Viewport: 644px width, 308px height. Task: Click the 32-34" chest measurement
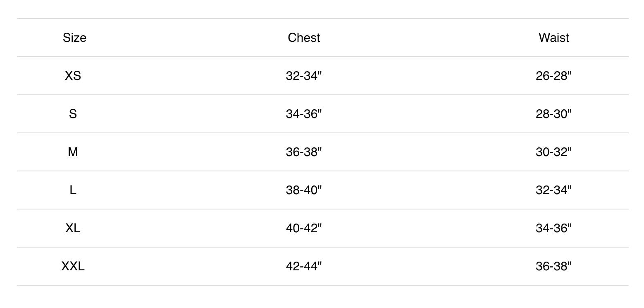coord(304,76)
